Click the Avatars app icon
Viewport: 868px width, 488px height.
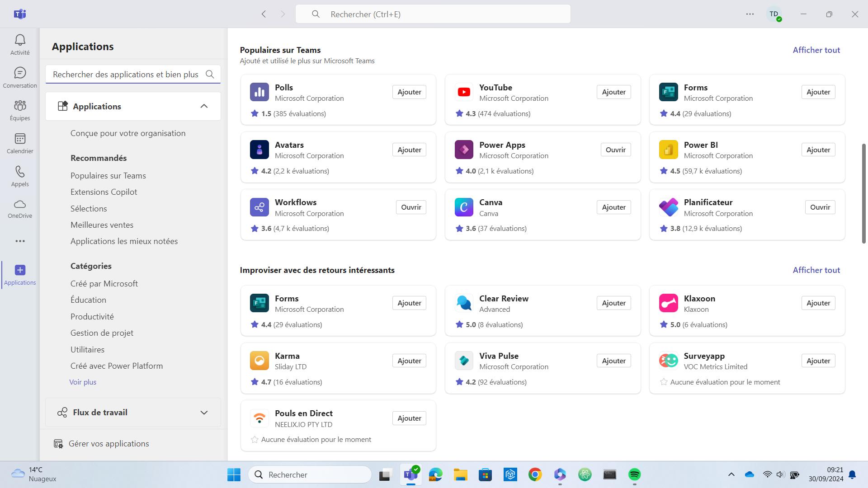(259, 150)
